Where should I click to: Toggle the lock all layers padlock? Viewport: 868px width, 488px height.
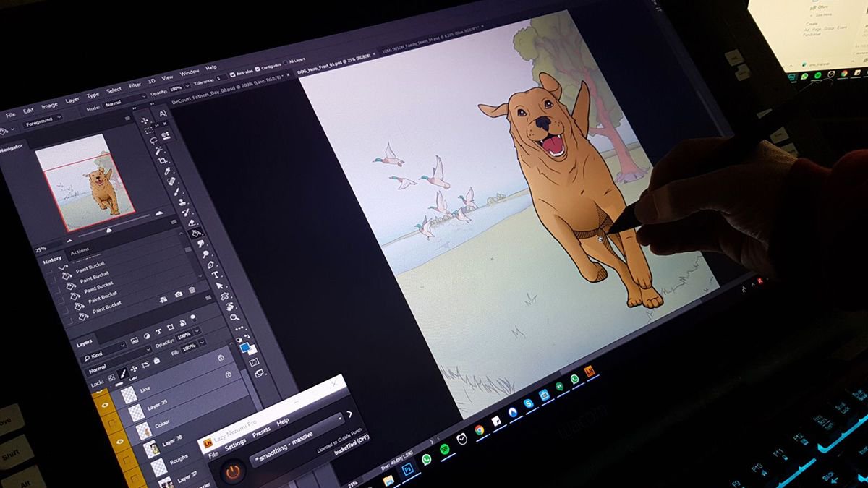coord(157,361)
